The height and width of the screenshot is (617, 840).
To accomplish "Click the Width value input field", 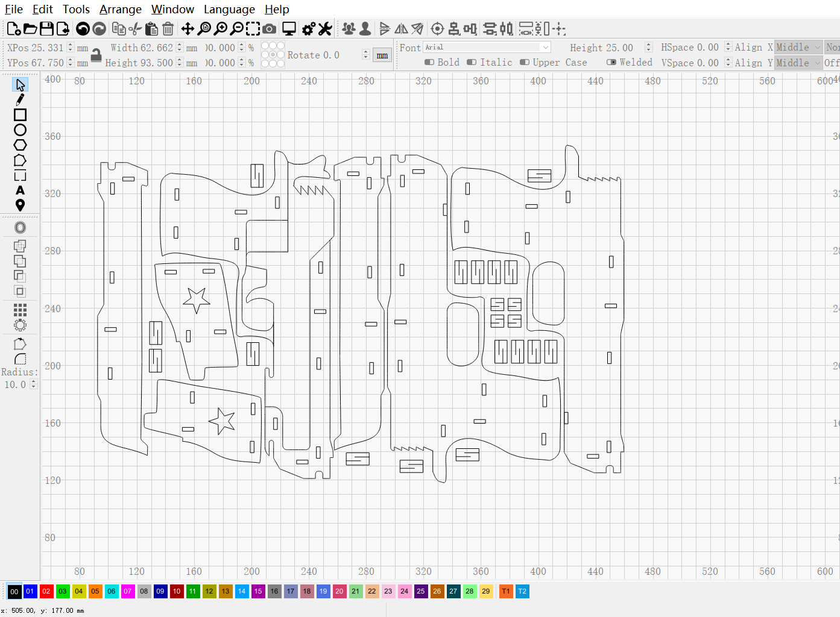I will (x=157, y=48).
